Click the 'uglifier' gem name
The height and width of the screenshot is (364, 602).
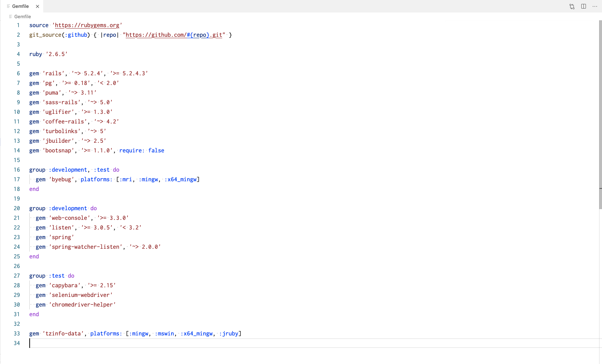[x=59, y=112]
